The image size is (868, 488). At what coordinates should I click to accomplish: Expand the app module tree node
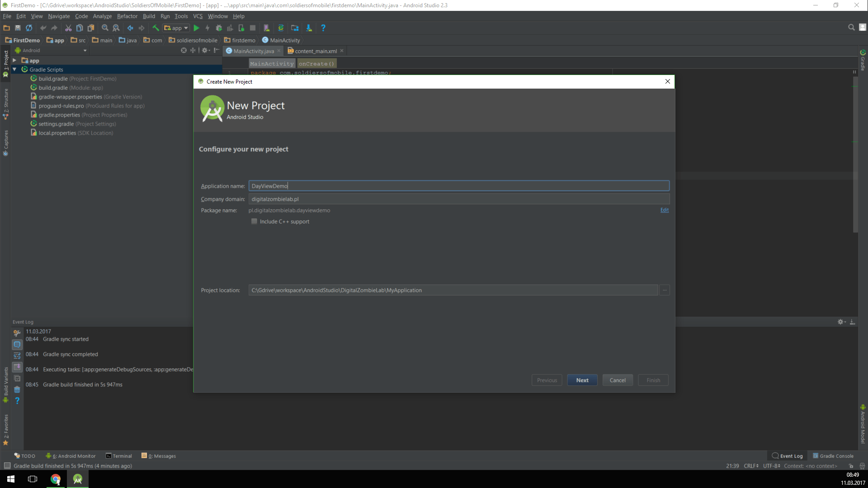(x=14, y=60)
